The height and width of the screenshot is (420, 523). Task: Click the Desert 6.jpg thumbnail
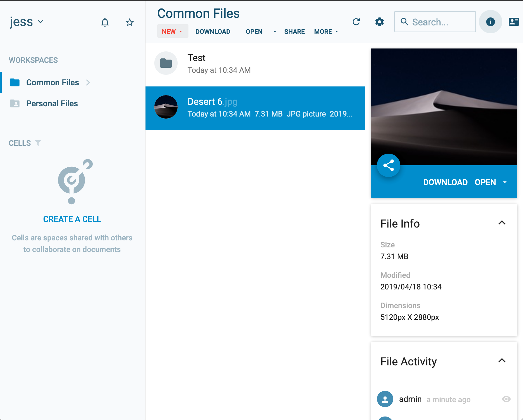click(x=166, y=107)
